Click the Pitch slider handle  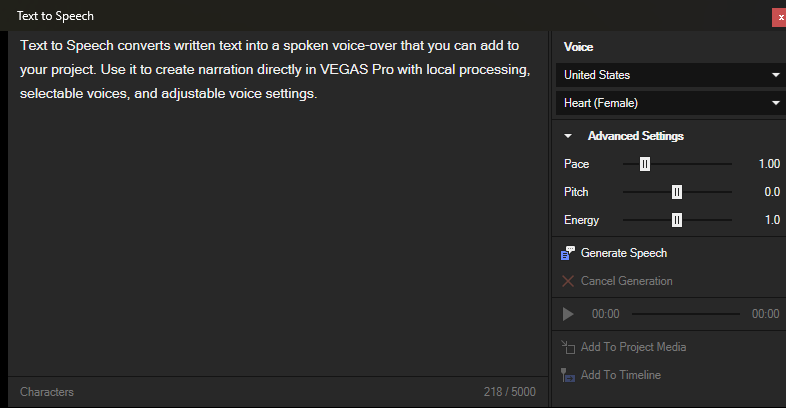coord(677,192)
